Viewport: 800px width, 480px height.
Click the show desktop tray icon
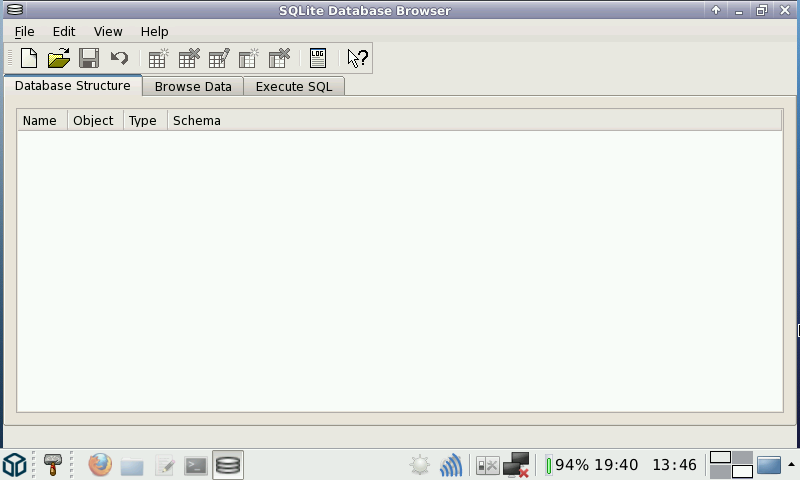click(769, 465)
